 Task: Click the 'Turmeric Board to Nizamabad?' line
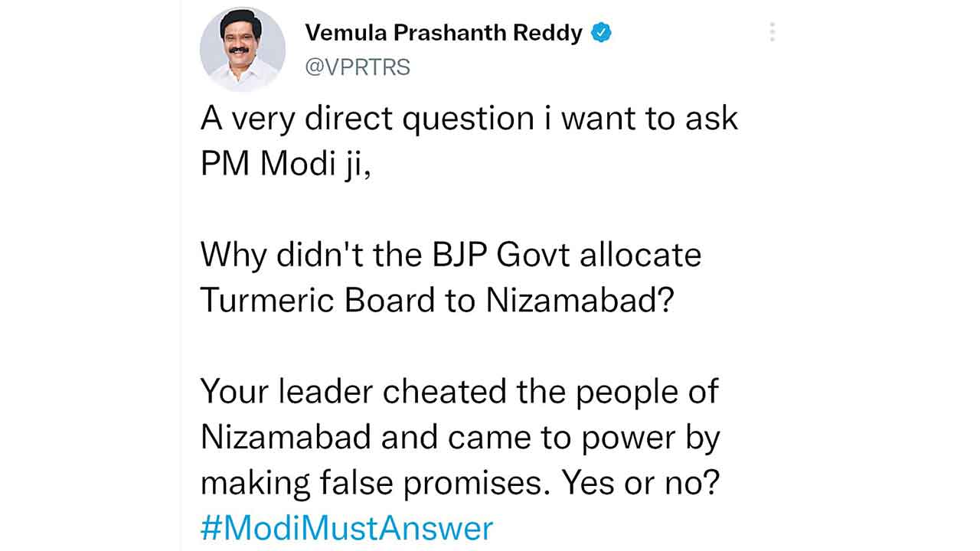click(436, 301)
